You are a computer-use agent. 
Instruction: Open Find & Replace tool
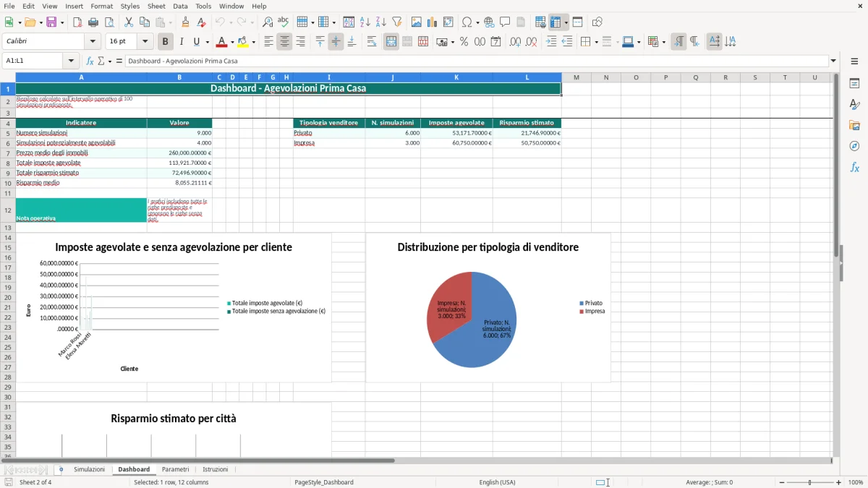(268, 22)
